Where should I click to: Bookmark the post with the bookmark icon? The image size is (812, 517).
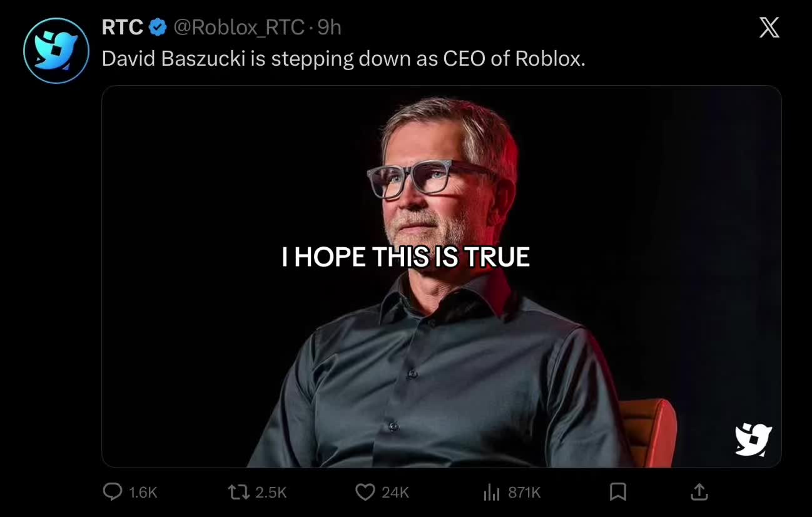618,493
